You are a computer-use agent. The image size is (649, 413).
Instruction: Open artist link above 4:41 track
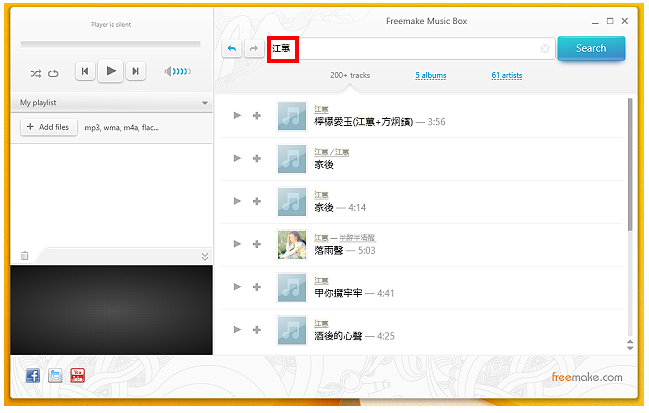click(x=321, y=281)
